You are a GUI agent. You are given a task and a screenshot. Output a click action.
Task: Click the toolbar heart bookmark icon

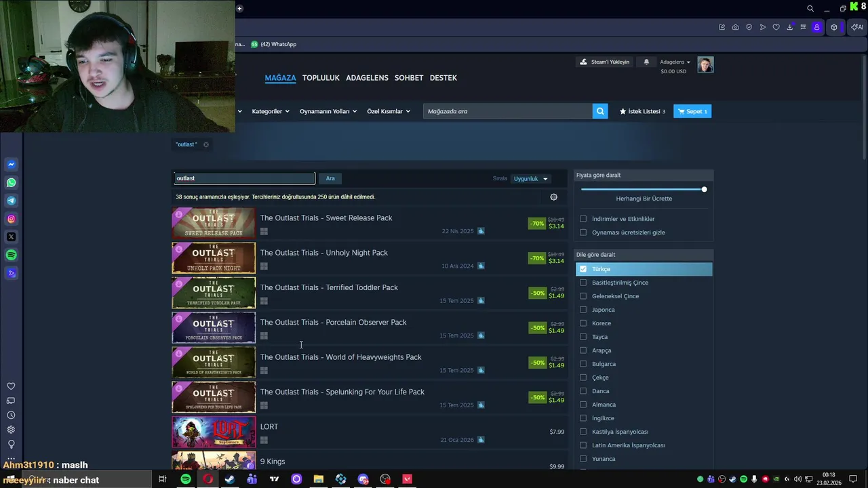coord(776,27)
